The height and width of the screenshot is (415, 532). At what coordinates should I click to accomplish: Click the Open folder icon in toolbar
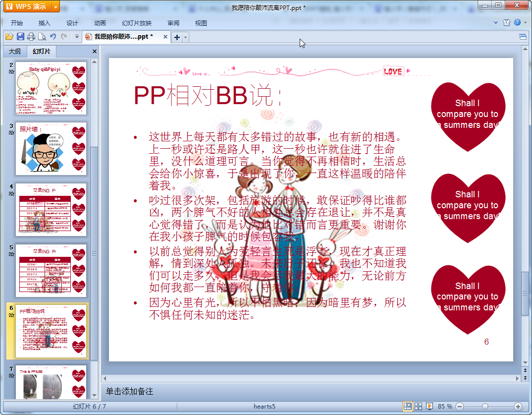pyautogui.click(x=9, y=36)
